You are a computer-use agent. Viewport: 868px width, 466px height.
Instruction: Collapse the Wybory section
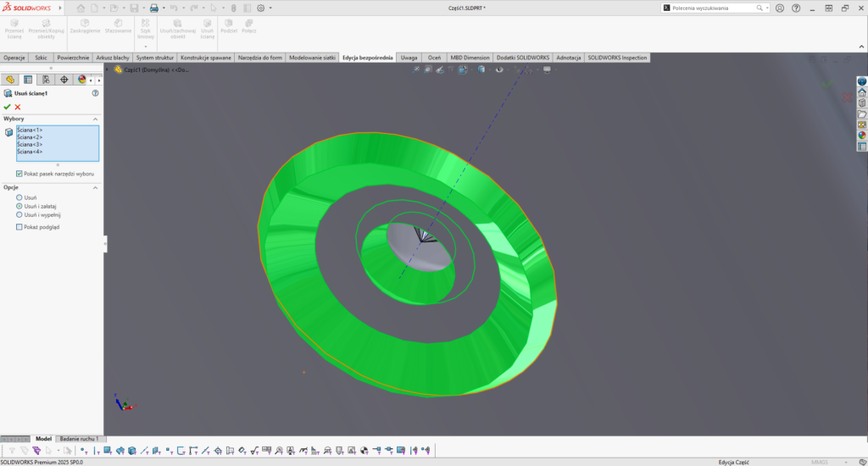tap(96, 119)
